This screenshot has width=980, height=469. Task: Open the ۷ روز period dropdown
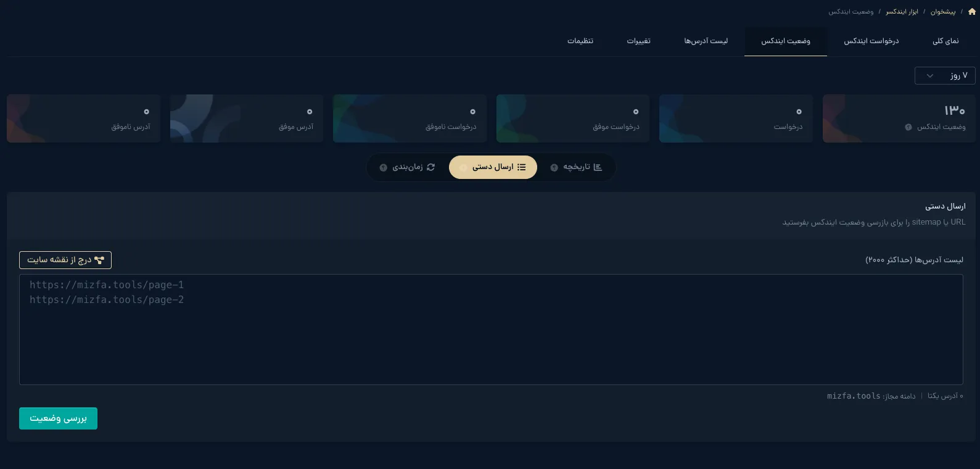tap(945, 75)
